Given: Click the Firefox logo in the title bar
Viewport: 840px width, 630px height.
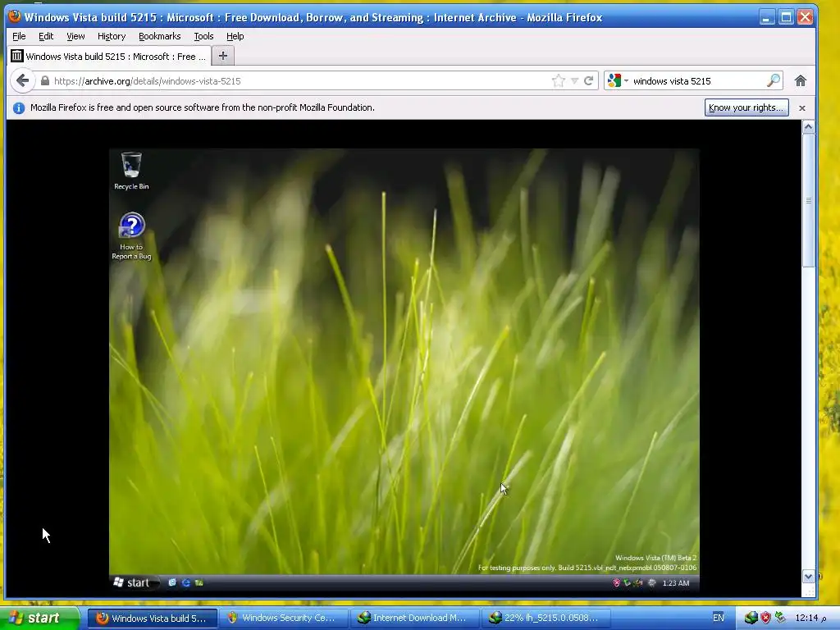Looking at the screenshot, I should click(x=15, y=16).
